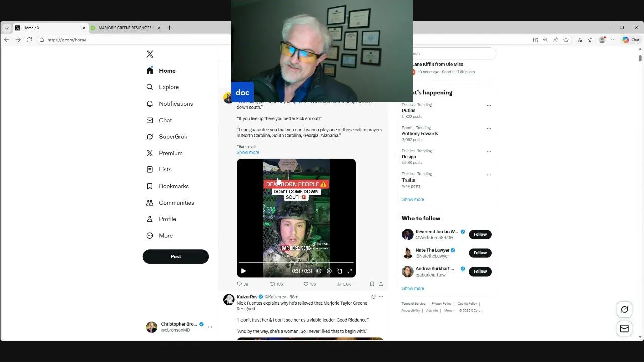This screenshot has height=362, width=644.
Task: Open Notifications in sidebar
Action: coord(170,104)
